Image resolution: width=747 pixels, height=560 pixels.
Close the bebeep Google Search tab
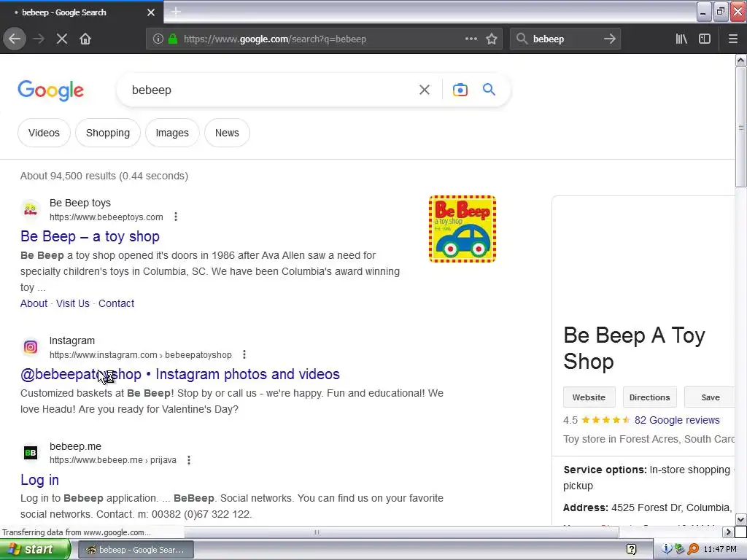tap(151, 12)
